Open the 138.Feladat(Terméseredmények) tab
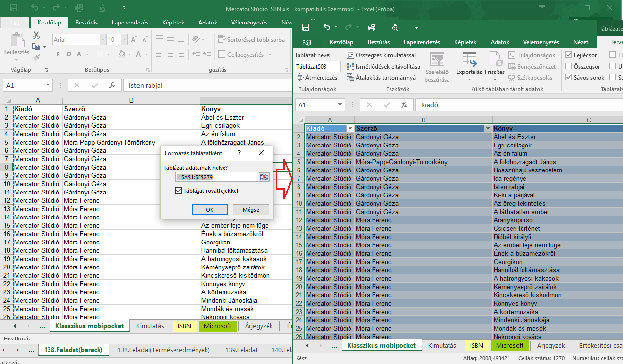 [x=164, y=350]
